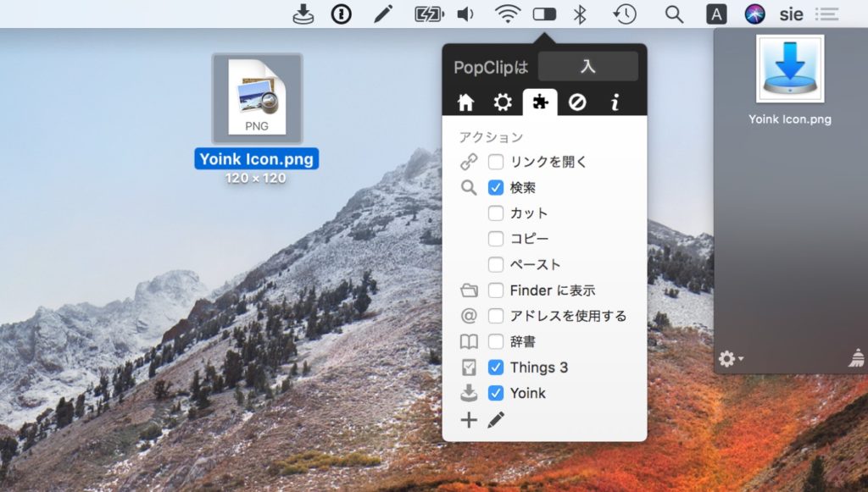
Task: Click the link icon beside リンクを開く
Action: (x=469, y=162)
